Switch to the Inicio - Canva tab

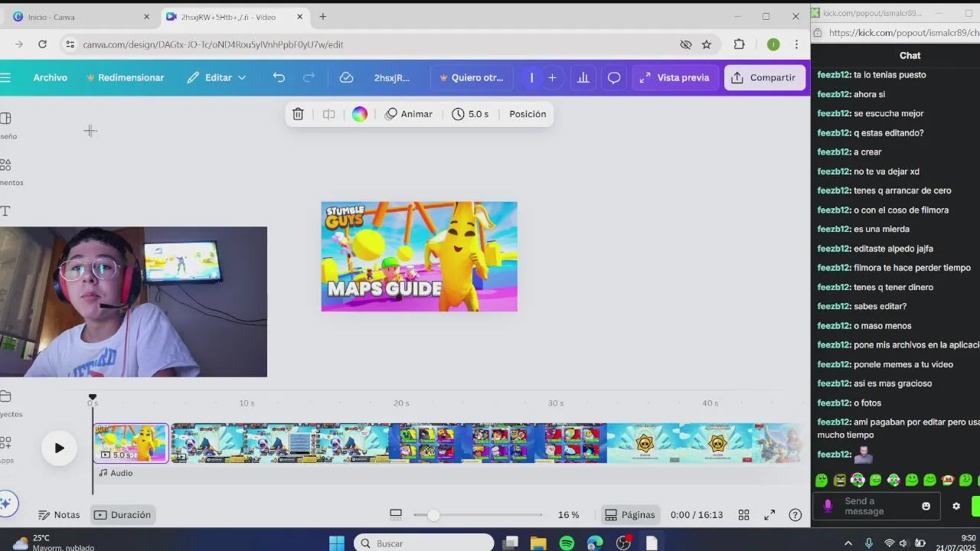tap(82, 16)
